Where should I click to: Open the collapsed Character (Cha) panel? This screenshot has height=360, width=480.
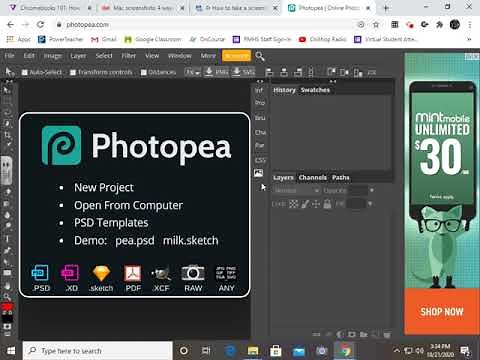(260, 132)
